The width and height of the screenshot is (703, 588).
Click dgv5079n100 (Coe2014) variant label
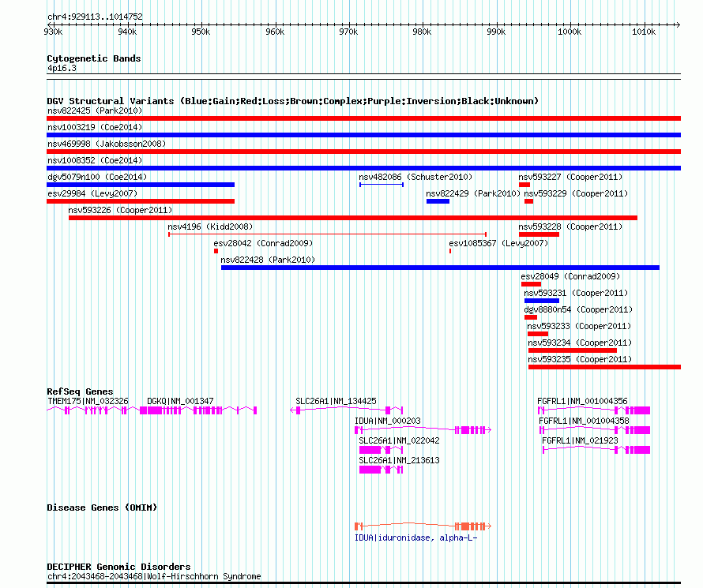click(x=97, y=177)
